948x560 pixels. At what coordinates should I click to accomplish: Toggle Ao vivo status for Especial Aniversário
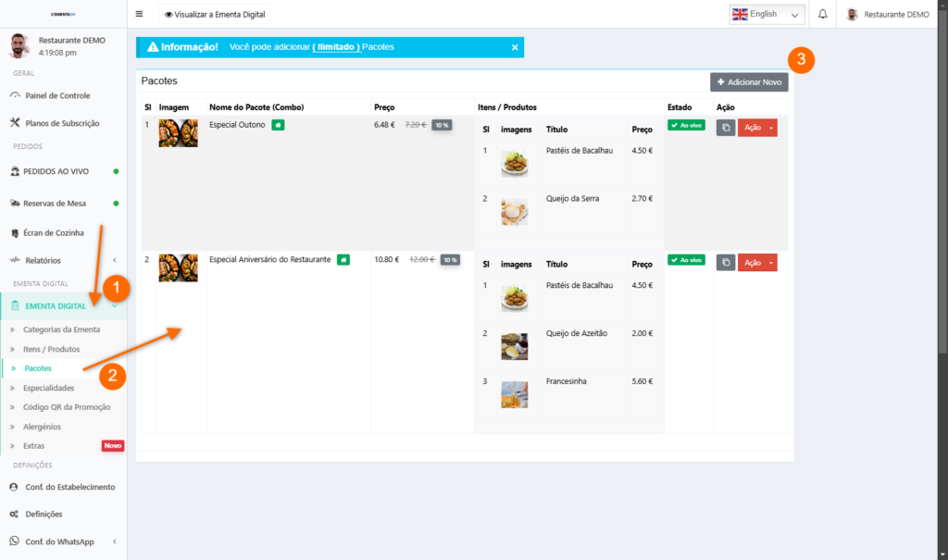(686, 260)
